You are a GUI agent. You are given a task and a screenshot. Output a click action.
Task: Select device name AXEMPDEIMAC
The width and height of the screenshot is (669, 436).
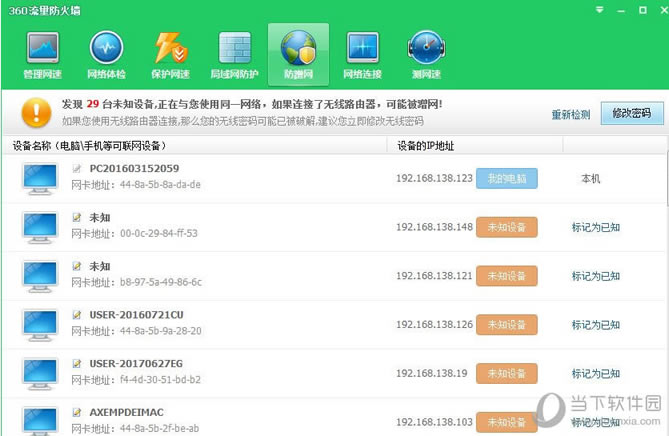pyautogui.click(x=126, y=413)
